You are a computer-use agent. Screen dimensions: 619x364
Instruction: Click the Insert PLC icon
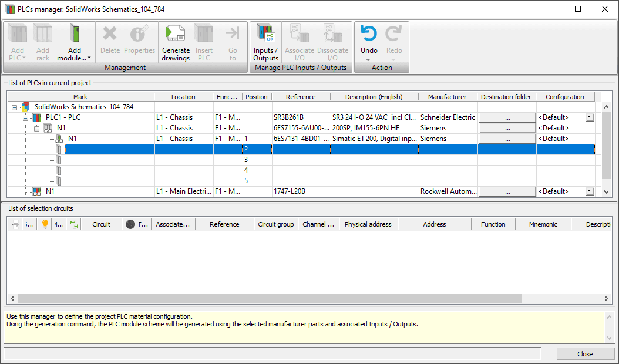[x=204, y=34]
